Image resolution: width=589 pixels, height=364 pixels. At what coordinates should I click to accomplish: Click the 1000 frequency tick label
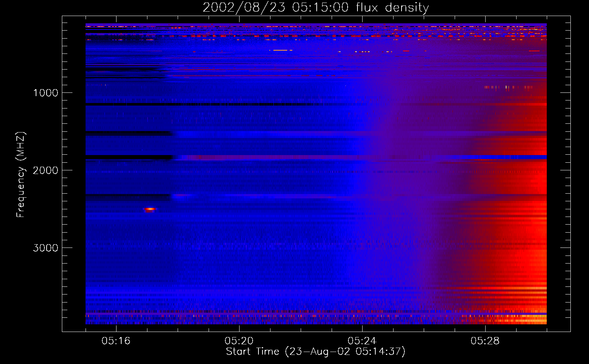coord(46,93)
